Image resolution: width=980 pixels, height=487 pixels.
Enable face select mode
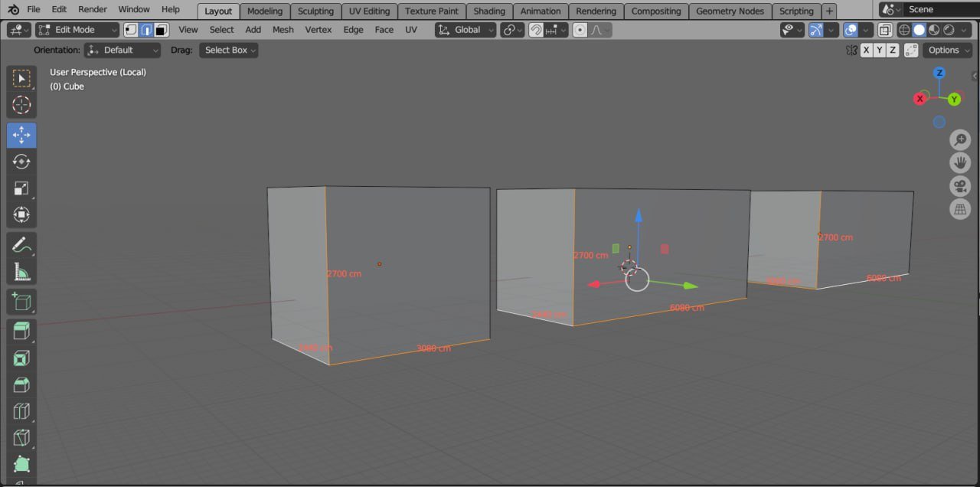point(162,30)
